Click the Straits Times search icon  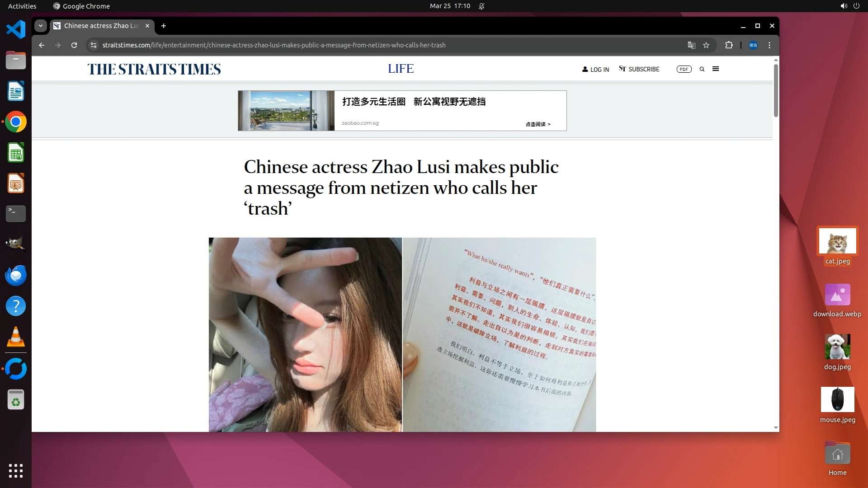[x=702, y=69]
